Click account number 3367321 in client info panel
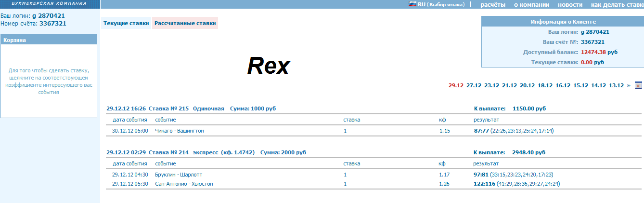Screen dimensions: 644x203 (x=592, y=42)
